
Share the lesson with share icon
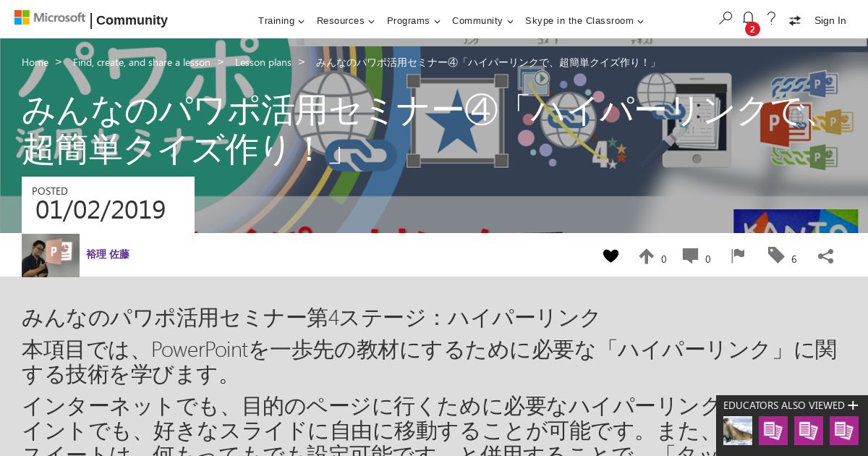pos(825,256)
